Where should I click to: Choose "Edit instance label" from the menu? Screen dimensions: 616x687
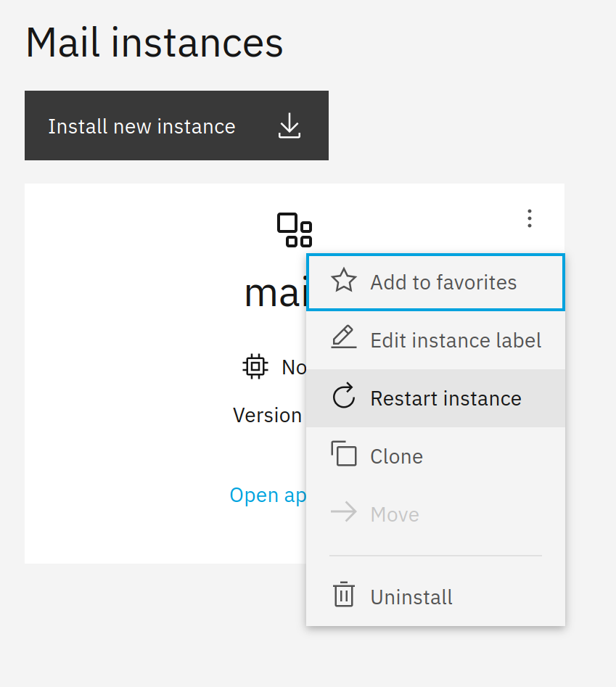[456, 340]
